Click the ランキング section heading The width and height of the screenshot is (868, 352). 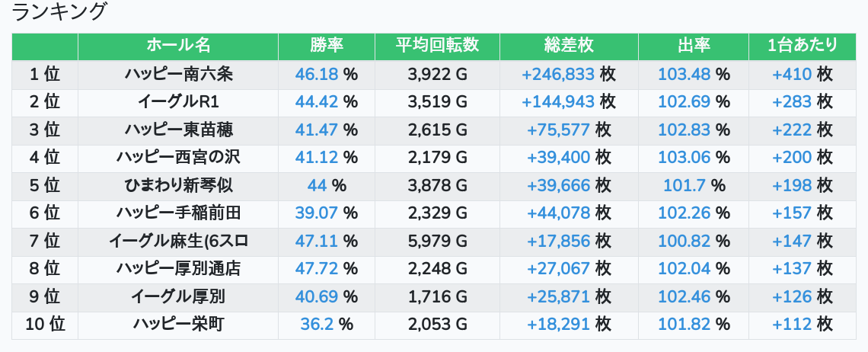(60, 13)
